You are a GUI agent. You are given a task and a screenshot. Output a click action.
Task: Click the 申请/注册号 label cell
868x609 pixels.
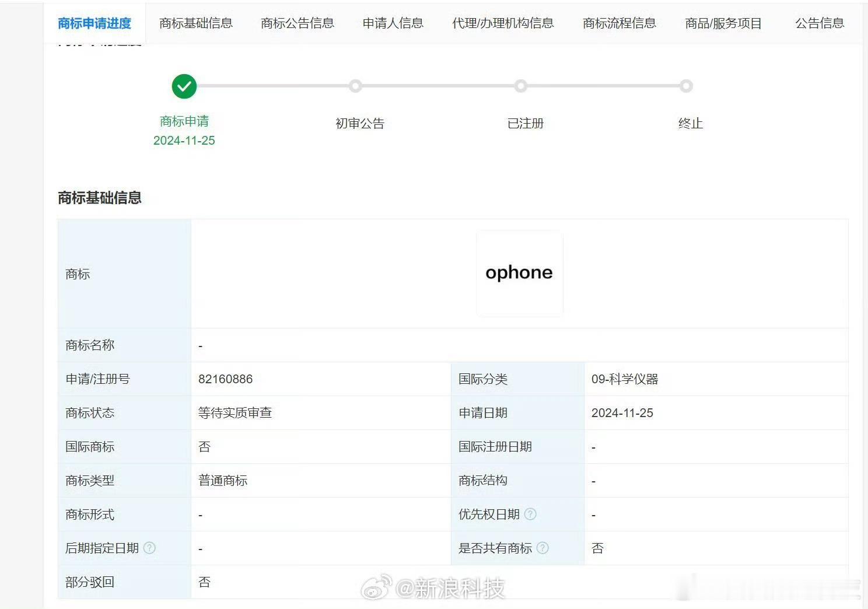124,379
